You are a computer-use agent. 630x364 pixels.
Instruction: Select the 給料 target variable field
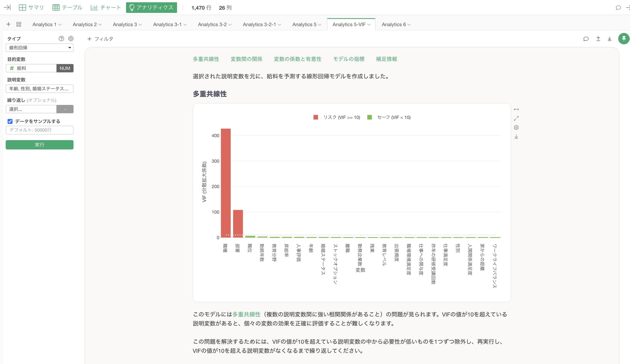point(31,68)
